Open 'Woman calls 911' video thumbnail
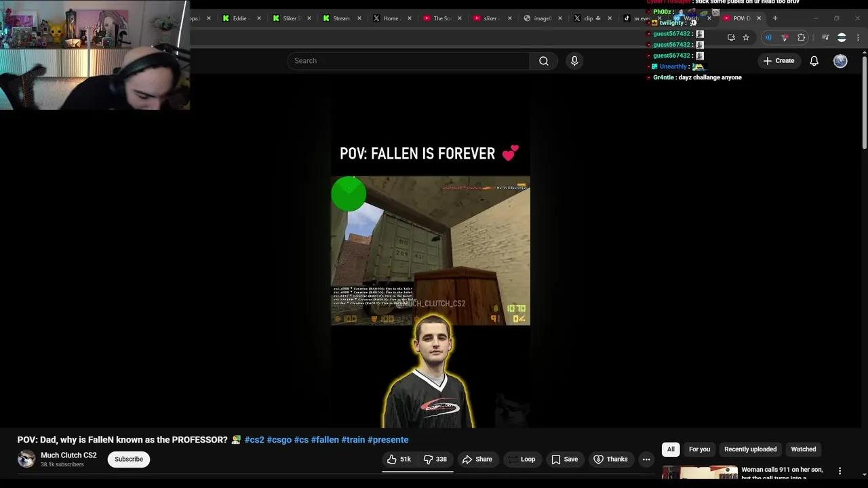This screenshot has height=488, width=868. coord(699,472)
